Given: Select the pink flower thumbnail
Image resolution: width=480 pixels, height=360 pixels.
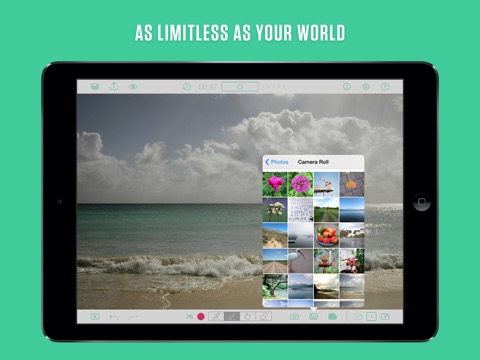Looking at the screenshot, I should pyautogui.click(x=275, y=184).
